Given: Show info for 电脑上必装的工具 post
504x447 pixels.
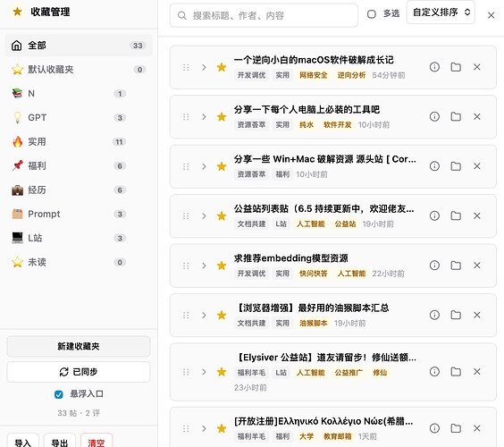Looking at the screenshot, I should pyautogui.click(x=434, y=117).
